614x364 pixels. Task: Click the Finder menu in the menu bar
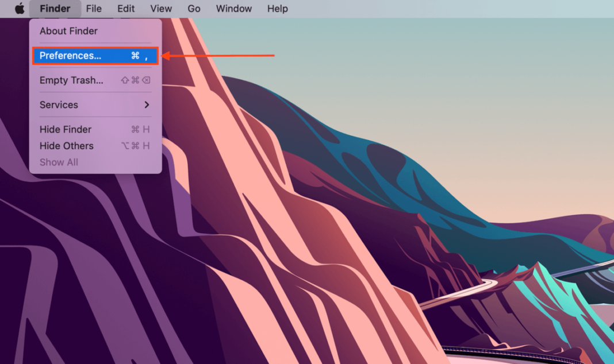[x=55, y=9]
